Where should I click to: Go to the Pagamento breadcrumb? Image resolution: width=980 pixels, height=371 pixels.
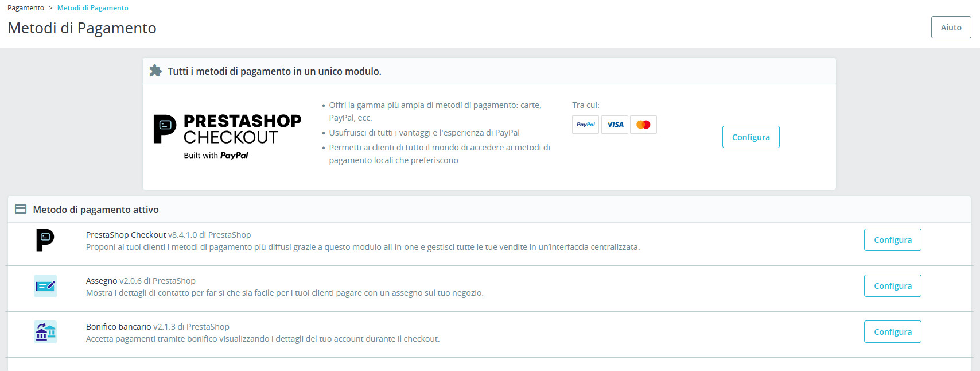[x=26, y=8]
